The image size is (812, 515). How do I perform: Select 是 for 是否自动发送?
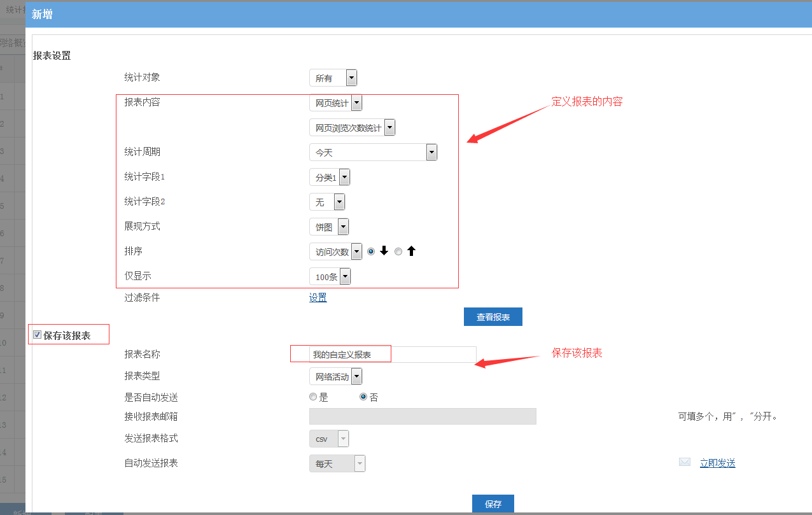click(x=312, y=397)
